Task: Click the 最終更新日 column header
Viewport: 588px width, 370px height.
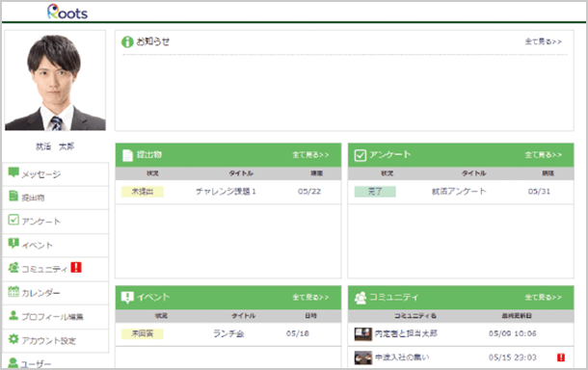Action: click(517, 316)
